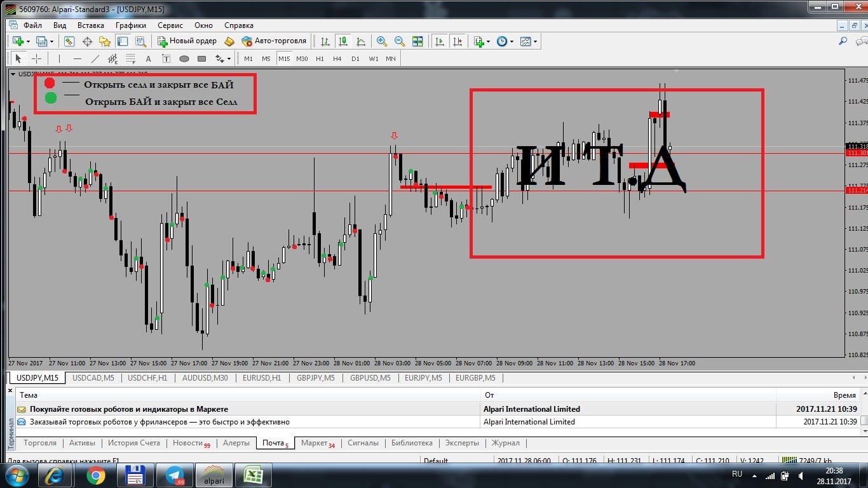Screen dimensions: 868x488
Task: Toggle the Strategy Tester window
Action: click(x=140, y=41)
